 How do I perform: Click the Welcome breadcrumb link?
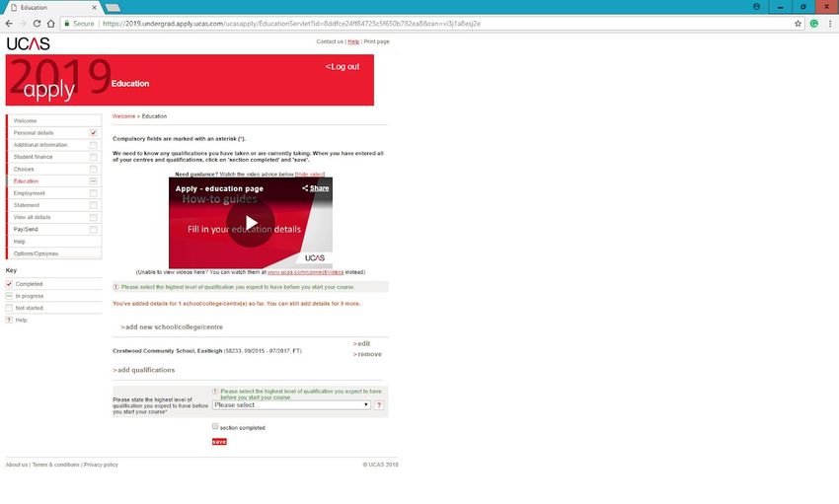pos(123,116)
